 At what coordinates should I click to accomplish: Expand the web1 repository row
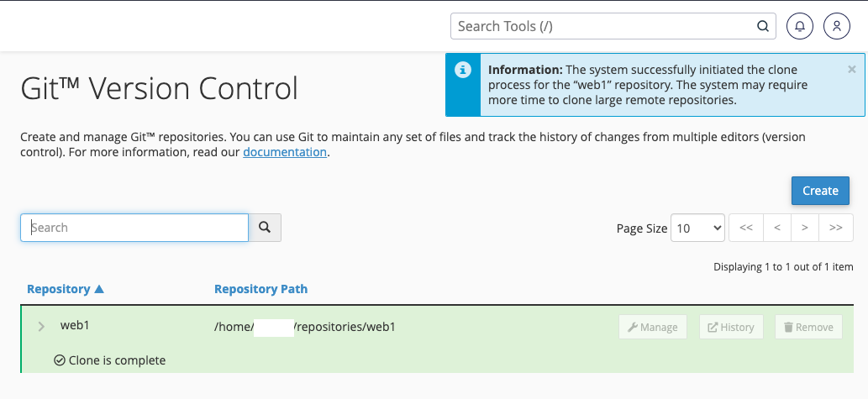(41, 327)
